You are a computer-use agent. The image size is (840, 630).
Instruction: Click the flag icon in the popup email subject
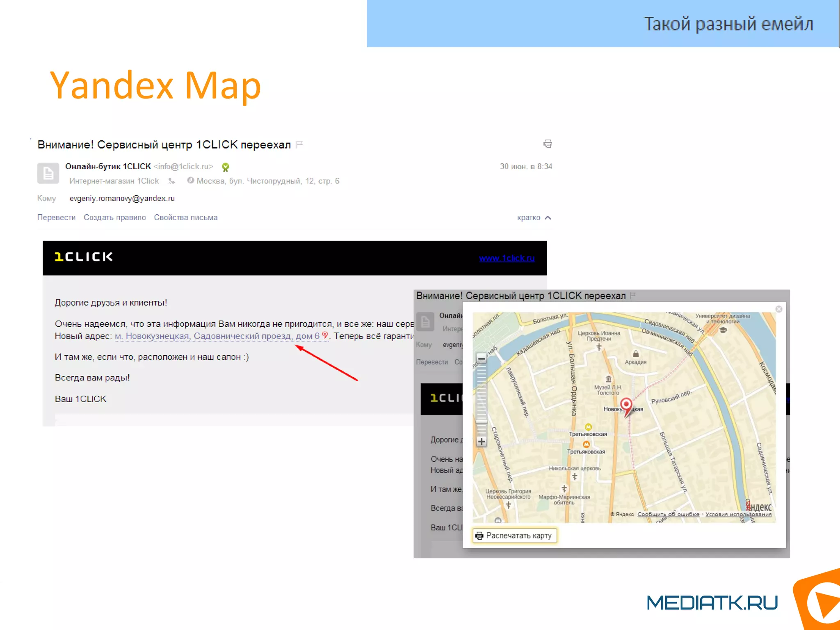pyautogui.click(x=633, y=296)
